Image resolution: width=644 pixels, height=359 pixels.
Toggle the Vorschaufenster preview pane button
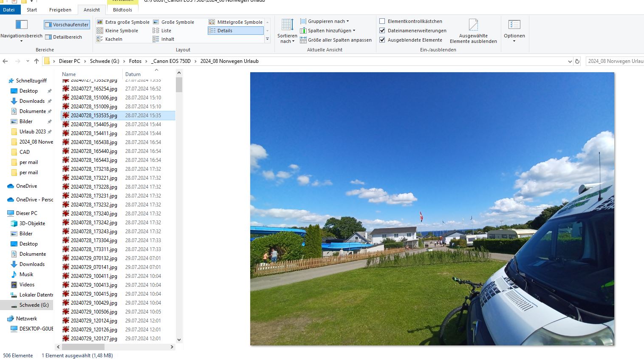pyautogui.click(x=67, y=25)
